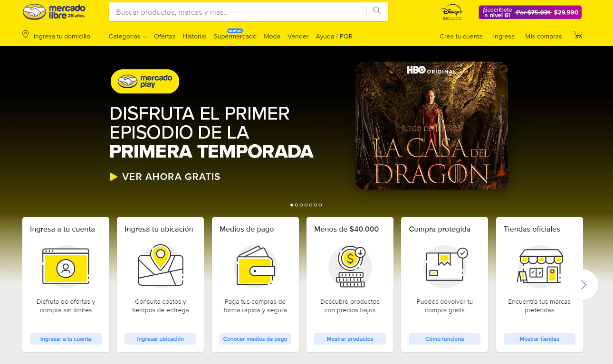
Task: Open the Ofertas menu item
Action: click(x=164, y=36)
